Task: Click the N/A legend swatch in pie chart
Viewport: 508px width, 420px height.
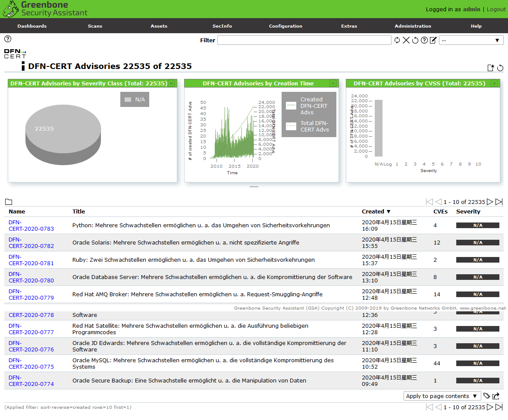Action: (128, 100)
